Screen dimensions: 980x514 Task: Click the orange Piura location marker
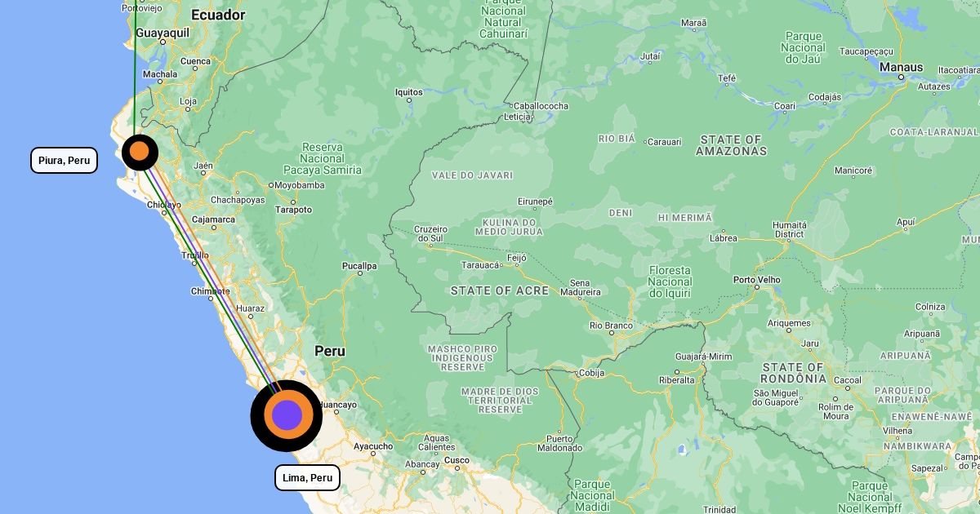[x=140, y=152]
